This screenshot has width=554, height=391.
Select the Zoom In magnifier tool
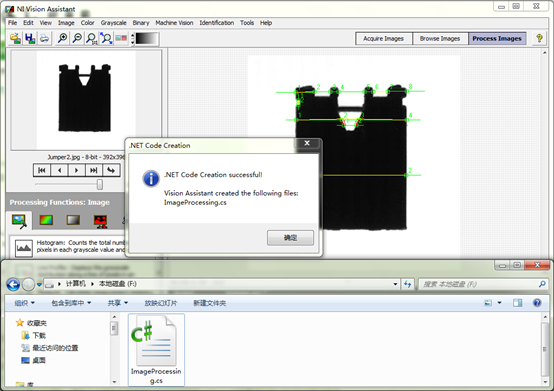pos(63,38)
